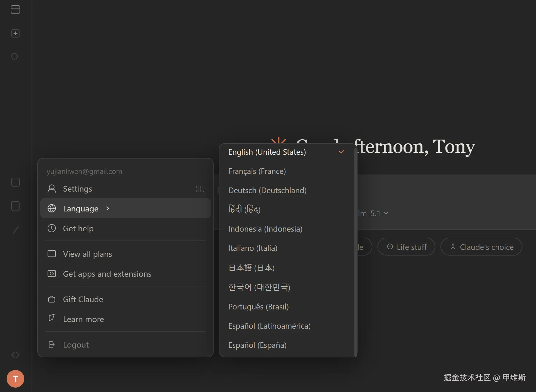Image resolution: width=536 pixels, height=392 pixels.
Task: Open the code brackets icon in sidebar
Action: pyautogui.click(x=15, y=355)
